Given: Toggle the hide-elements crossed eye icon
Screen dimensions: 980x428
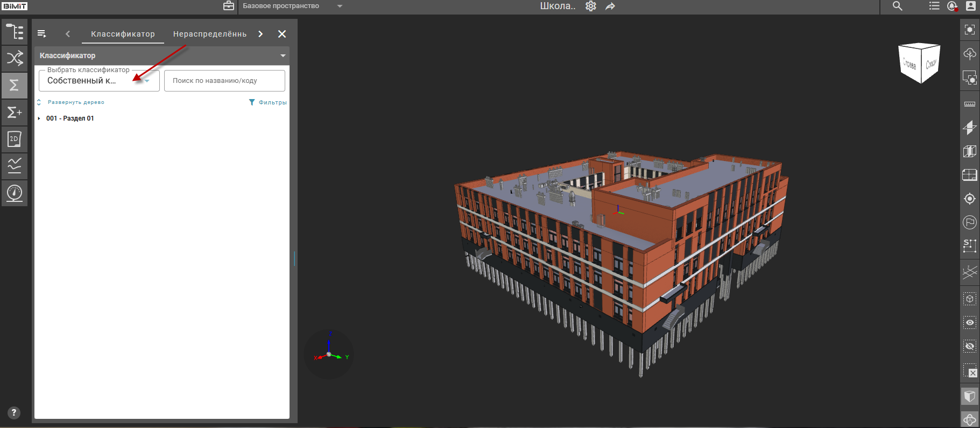Looking at the screenshot, I should [970, 346].
